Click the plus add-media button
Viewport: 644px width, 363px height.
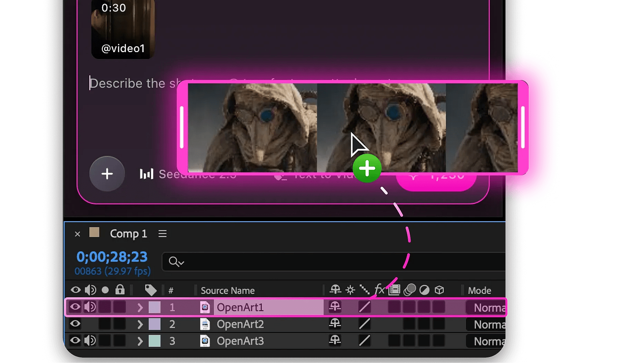click(107, 174)
